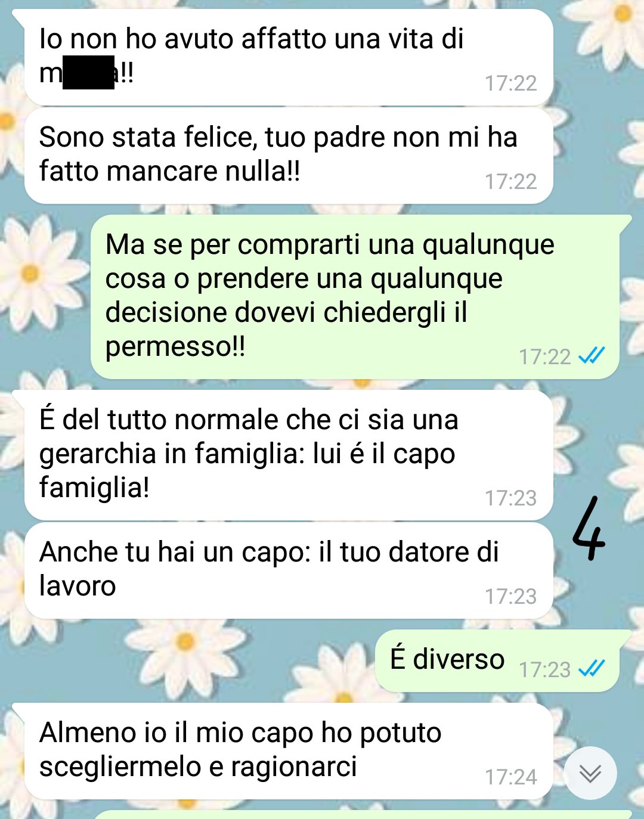The width and height of the screenshot is (644, 819).
Task: Tap the 17:23 timestamp on 'gerarchia in famiglia' message
Action: [x=510, y=498]
